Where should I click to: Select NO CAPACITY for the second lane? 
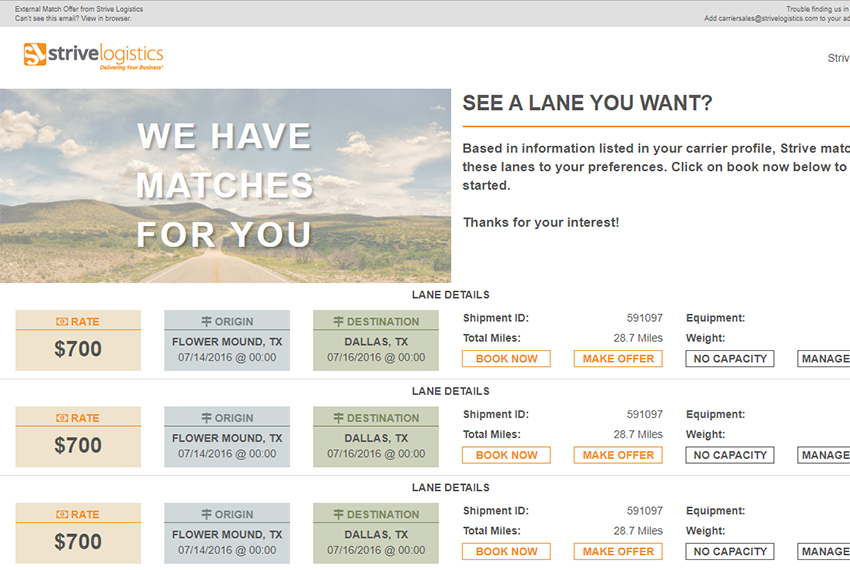[x=730, y=455]
